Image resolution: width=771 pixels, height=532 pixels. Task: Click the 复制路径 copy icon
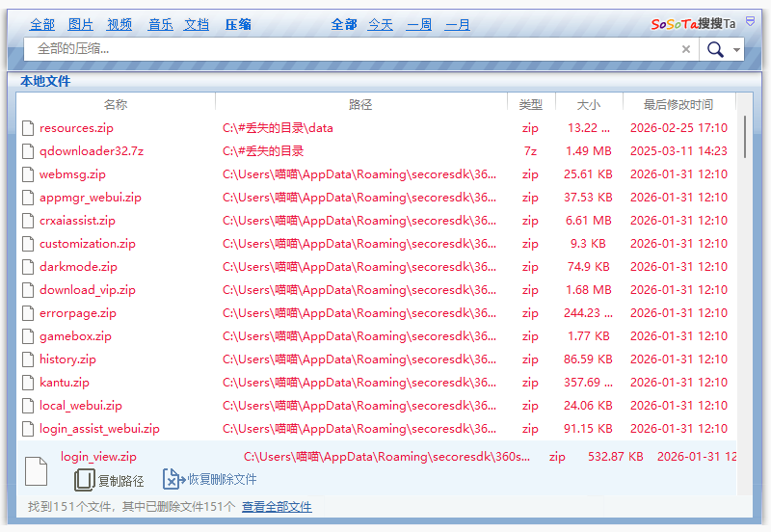point(85,480)
